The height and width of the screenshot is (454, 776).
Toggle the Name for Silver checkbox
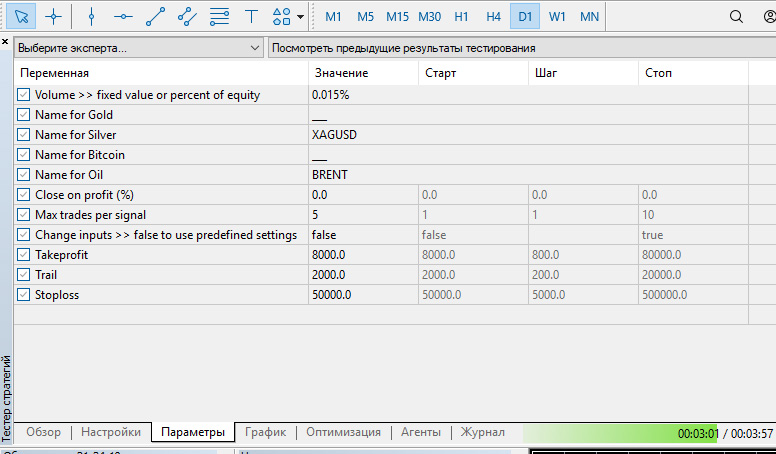coord(24,135)
